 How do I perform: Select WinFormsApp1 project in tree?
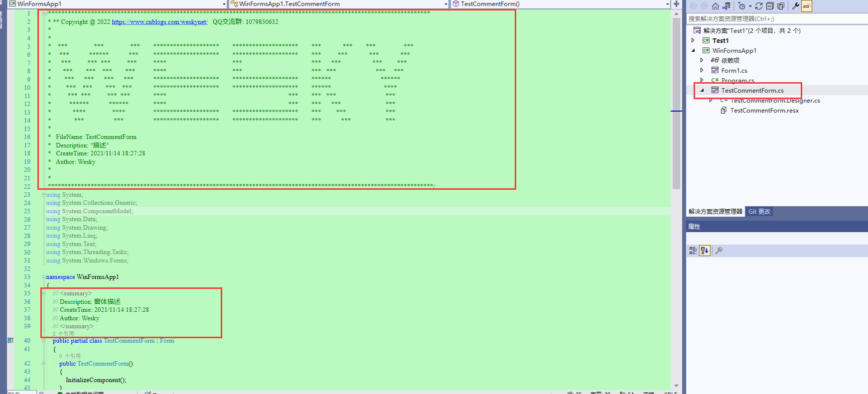(x=734, y=50)
